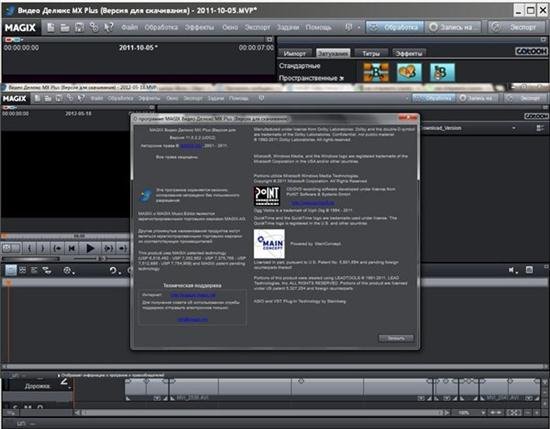Open Файл menu in the lower window

pos(97,99)
